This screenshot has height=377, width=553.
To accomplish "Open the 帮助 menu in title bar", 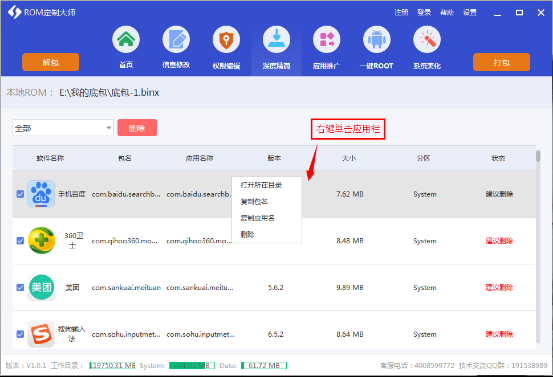I will [447, 12].
